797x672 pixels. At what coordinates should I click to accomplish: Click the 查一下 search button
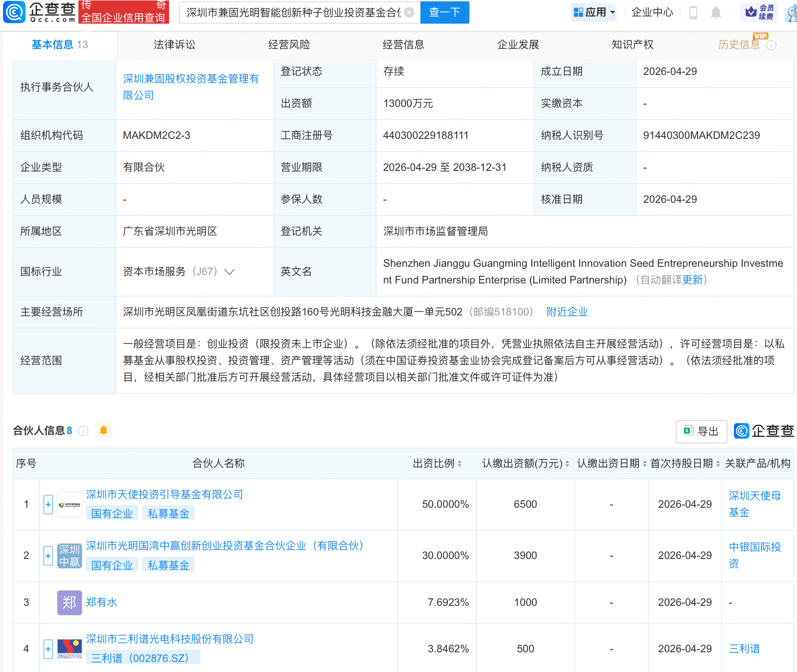444,12
